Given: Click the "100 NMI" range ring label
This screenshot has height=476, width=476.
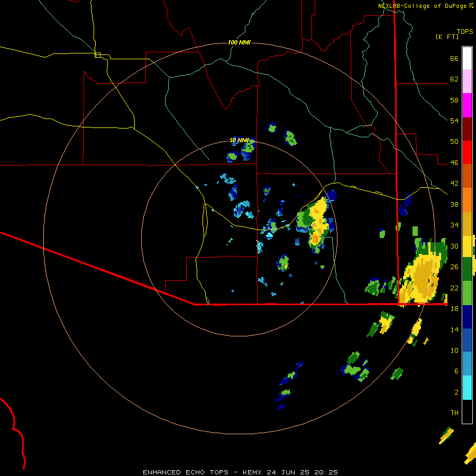Looking at the screenshot, I should [x=239, y=42].
